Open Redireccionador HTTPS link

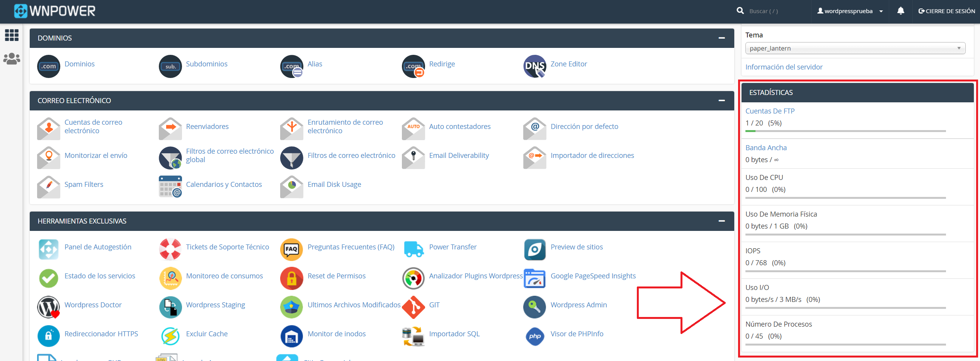pyautogui.click(x=101, y=334)
